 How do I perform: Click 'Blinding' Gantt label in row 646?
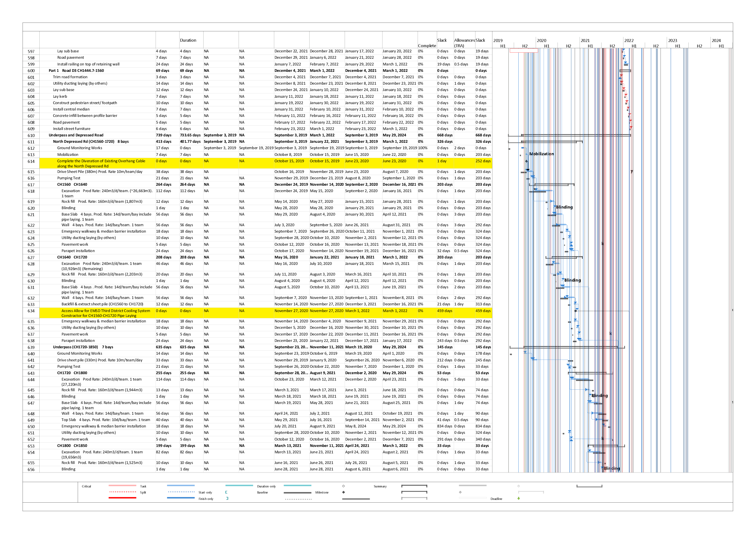click(x=600, y=396)
